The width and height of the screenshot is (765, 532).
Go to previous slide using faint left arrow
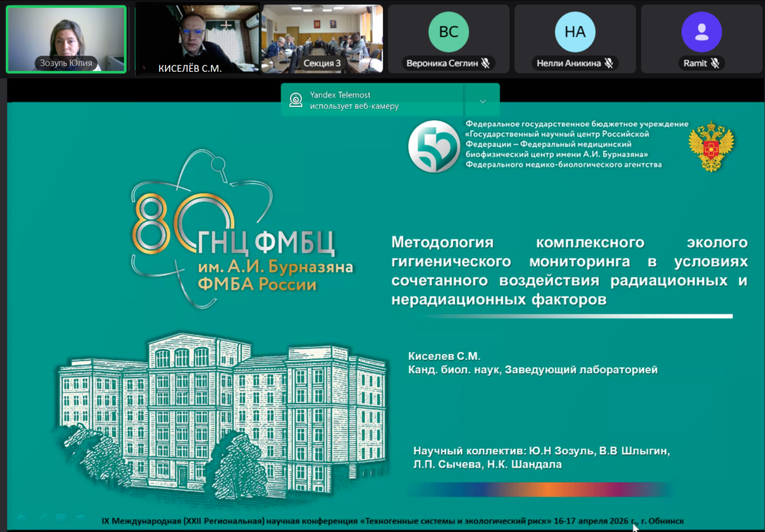tap(22, 517)
